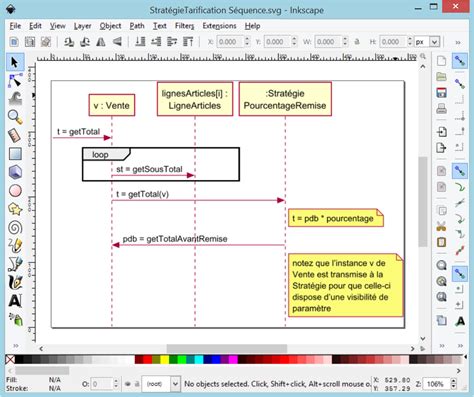Screen dimensions: 474x397
Task: Flip selection horizontally
Action: (x=101, y=42)
